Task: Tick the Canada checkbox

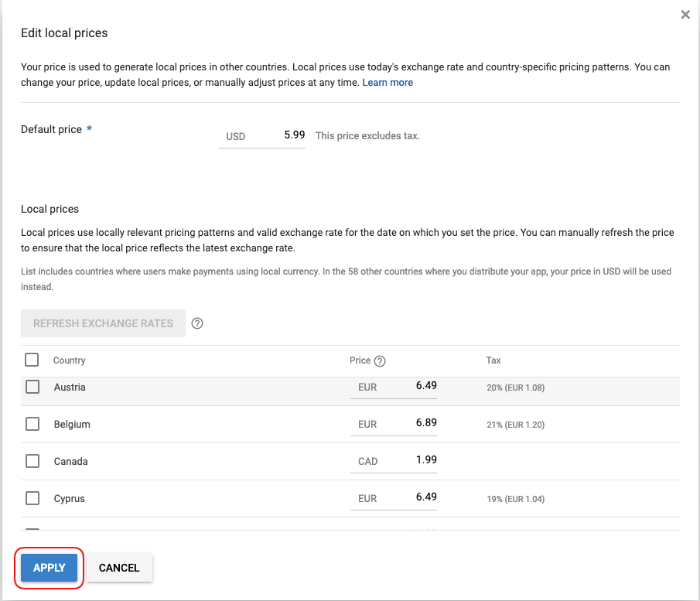Action: (32, 461)
